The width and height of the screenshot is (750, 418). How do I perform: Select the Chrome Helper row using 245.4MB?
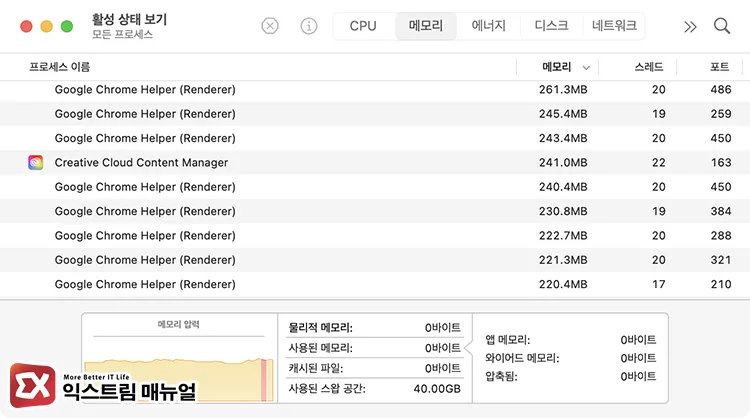click(375, 114)
